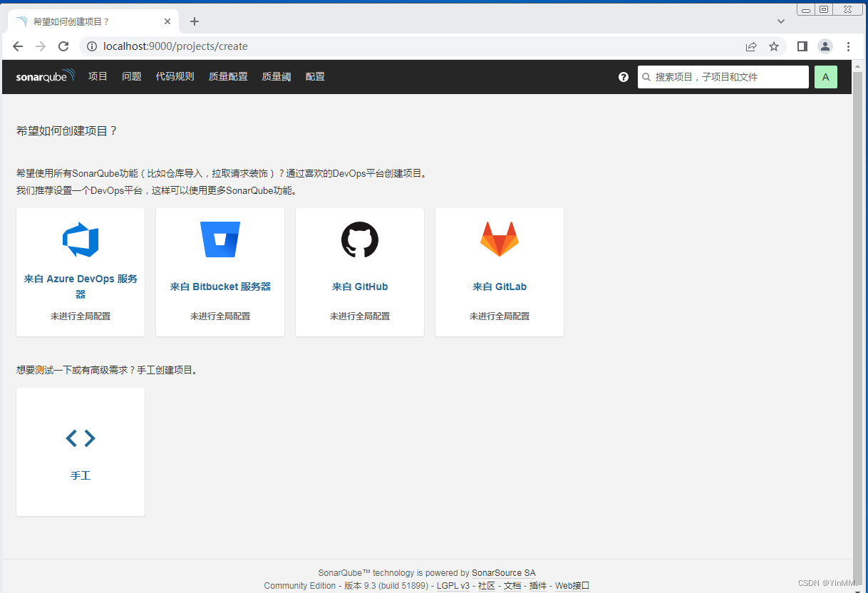Image resolution: width=868 pixels, height=593 pixels.
Task: Open Chrome three-dot menu
Action: point(848,46)
